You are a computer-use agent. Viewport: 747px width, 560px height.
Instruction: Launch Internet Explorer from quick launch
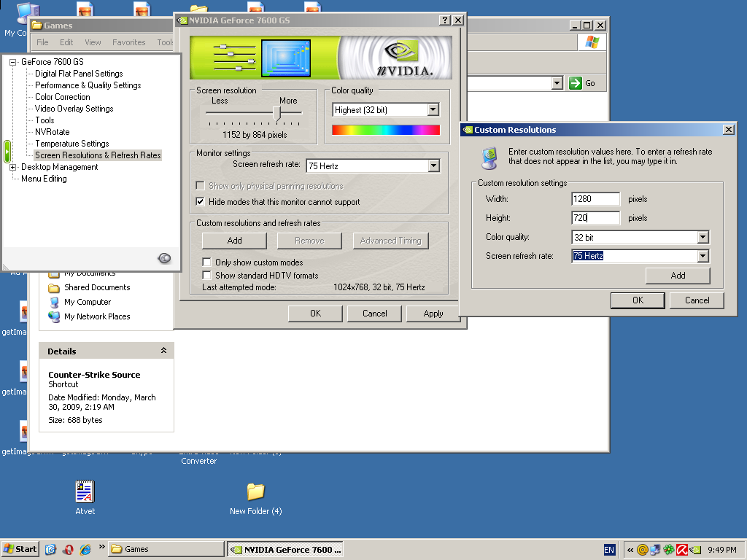(85, 549)
